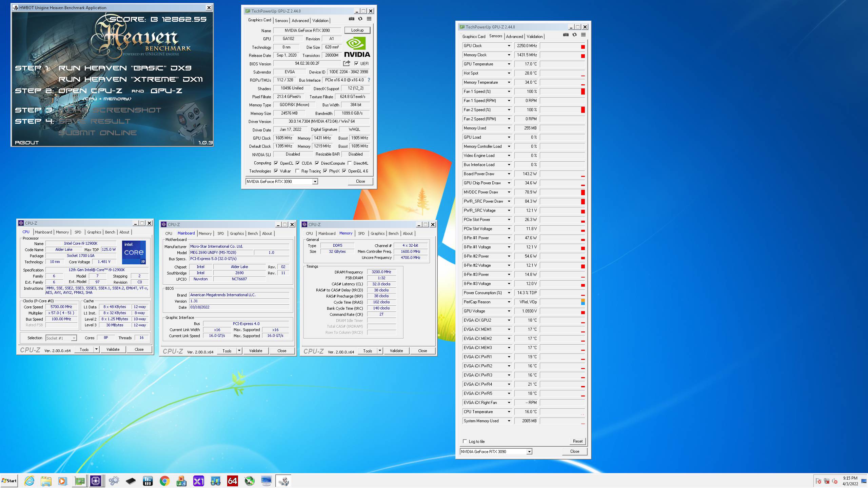Click the Intel Core i9 logo in CPU-Z

[134, 252]
